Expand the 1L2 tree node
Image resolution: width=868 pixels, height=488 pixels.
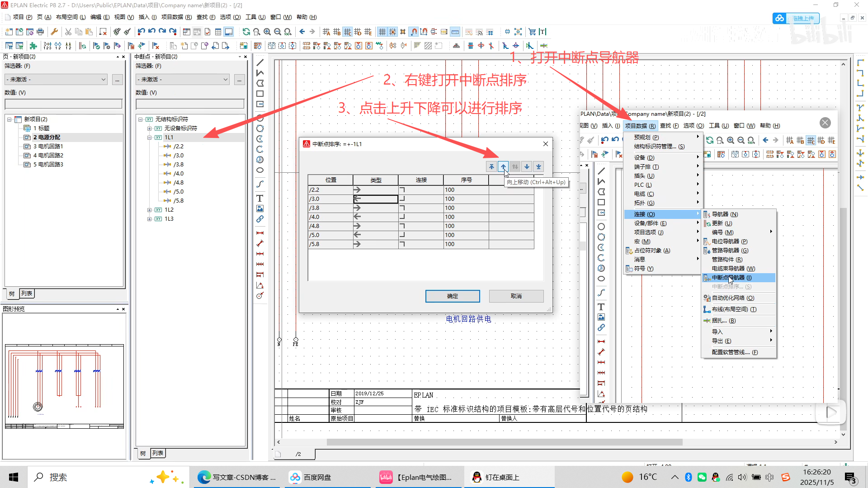[149, 210]
